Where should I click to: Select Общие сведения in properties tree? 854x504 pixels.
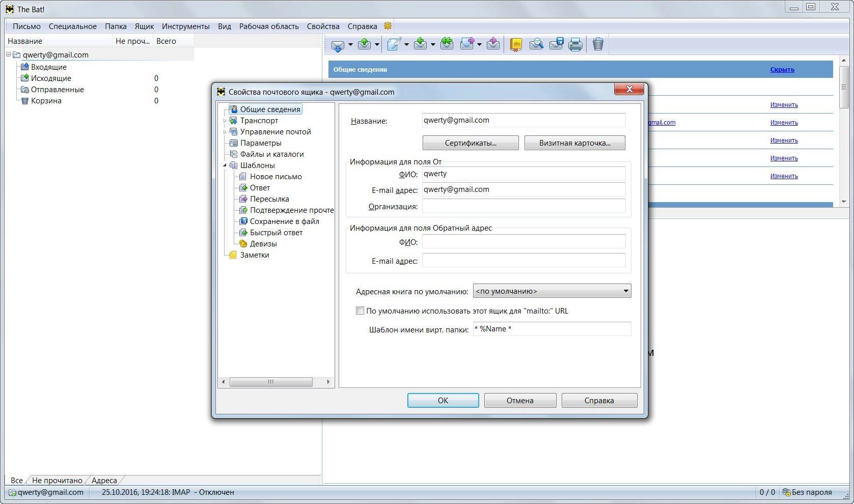pos(270,109)
